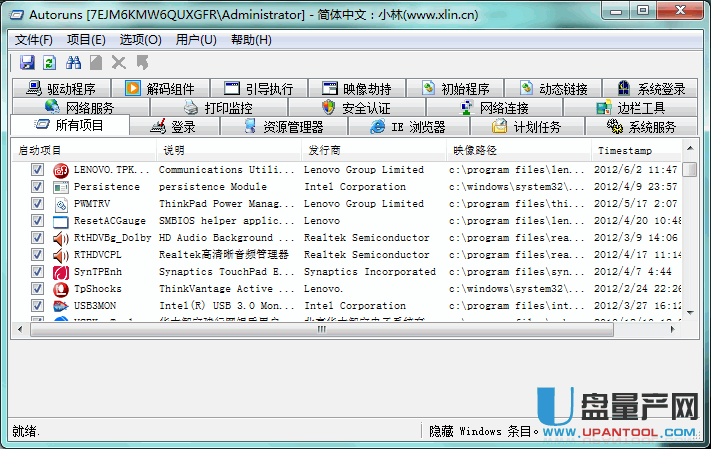Image resolution: width=711 pixels, height=449 pixels.
Task: Click the red TpShocks entry icon
Action: tap(61, 289)
